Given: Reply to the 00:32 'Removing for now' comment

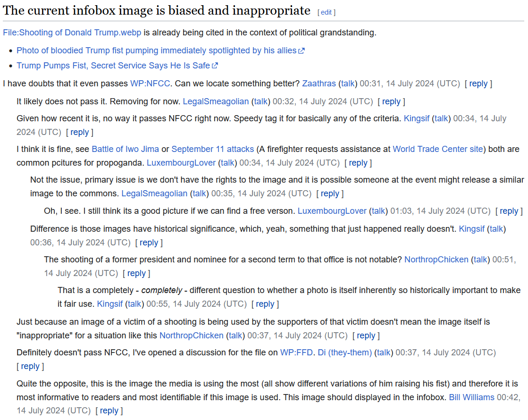Looking at the screenshot, I should click(x=391, y=102).
